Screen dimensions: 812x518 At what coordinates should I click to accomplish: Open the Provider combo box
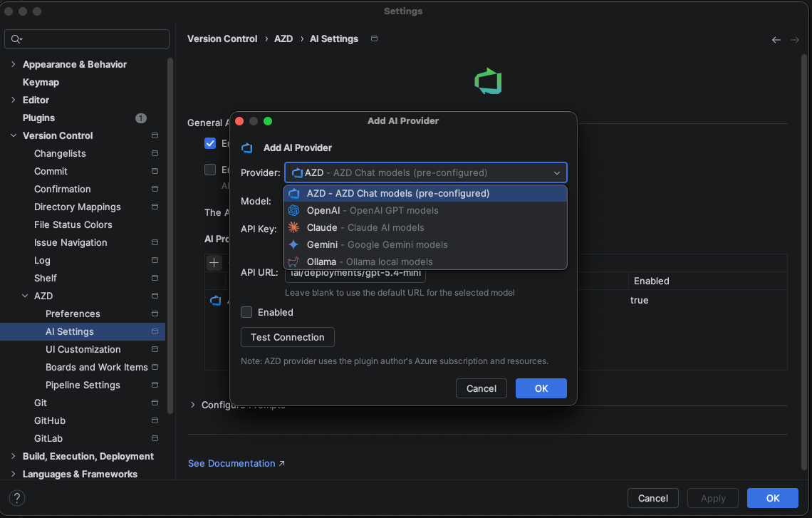(x=426, y=172)
